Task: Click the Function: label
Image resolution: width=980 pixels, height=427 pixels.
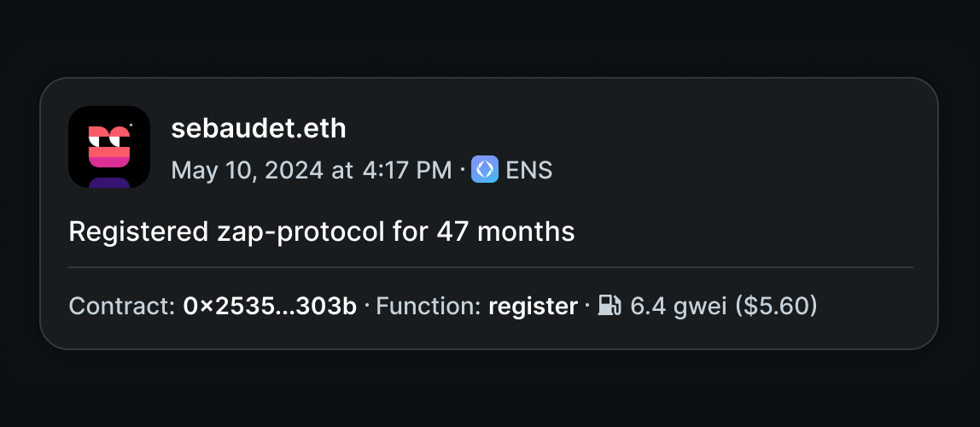Action: [429, 307]
